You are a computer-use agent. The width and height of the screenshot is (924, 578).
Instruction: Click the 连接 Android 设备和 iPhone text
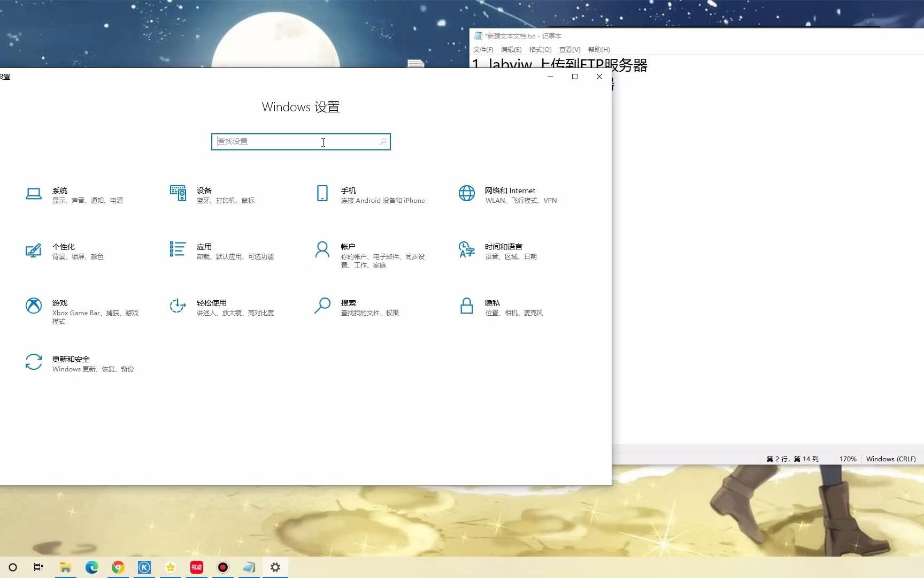click(x=383, y=201)
